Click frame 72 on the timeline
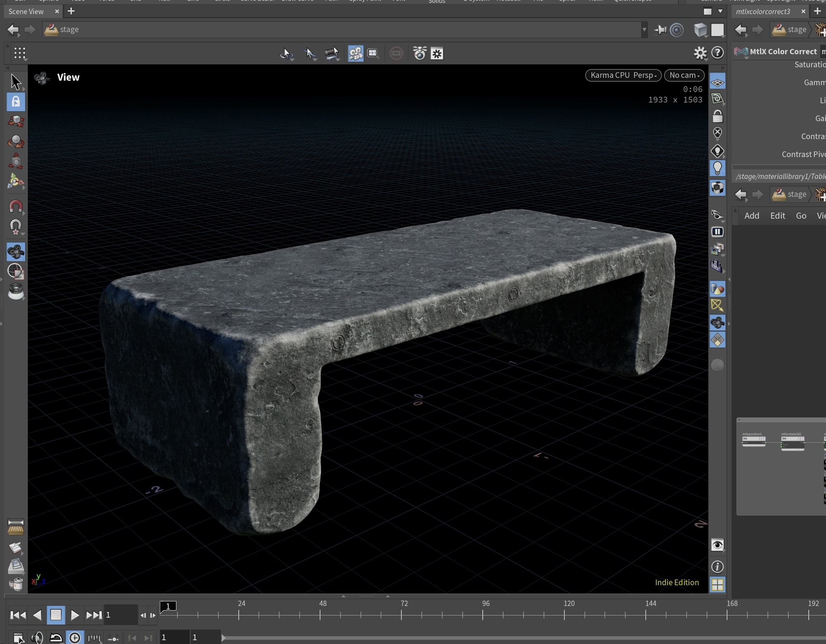The height and width of the screenshot is (644, 826). 401,615
